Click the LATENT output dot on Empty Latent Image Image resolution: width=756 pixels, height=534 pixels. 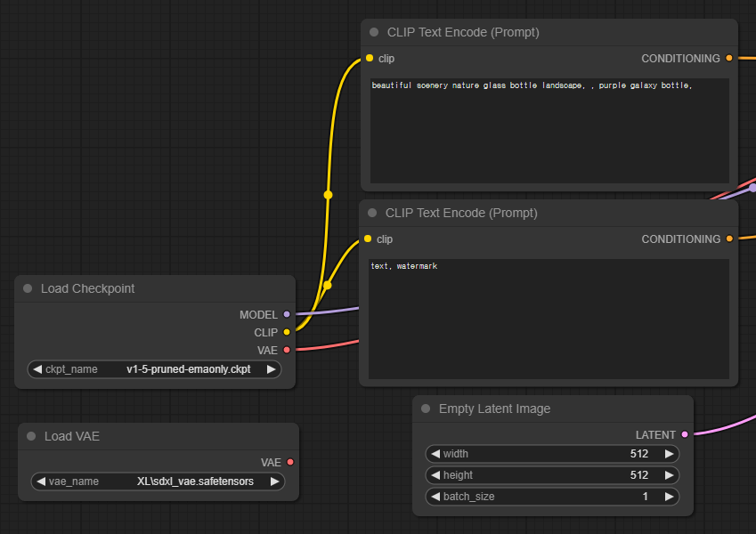point(683,434)
